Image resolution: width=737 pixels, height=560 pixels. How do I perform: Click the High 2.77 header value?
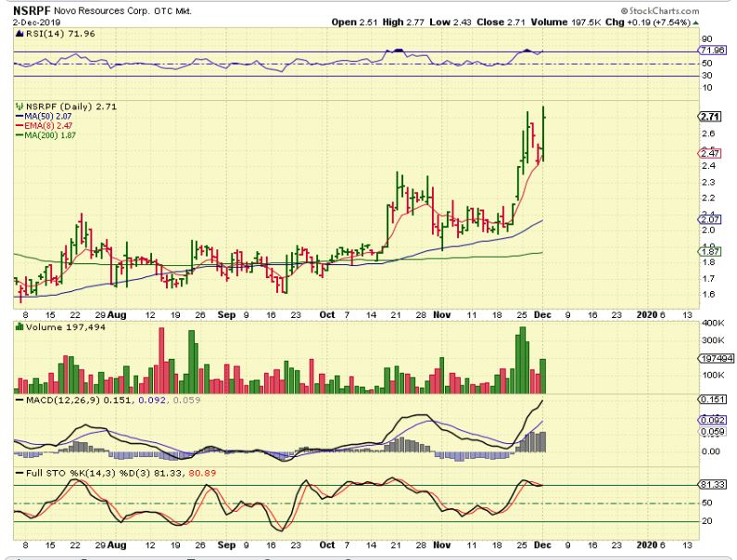(x=404, y=22)
